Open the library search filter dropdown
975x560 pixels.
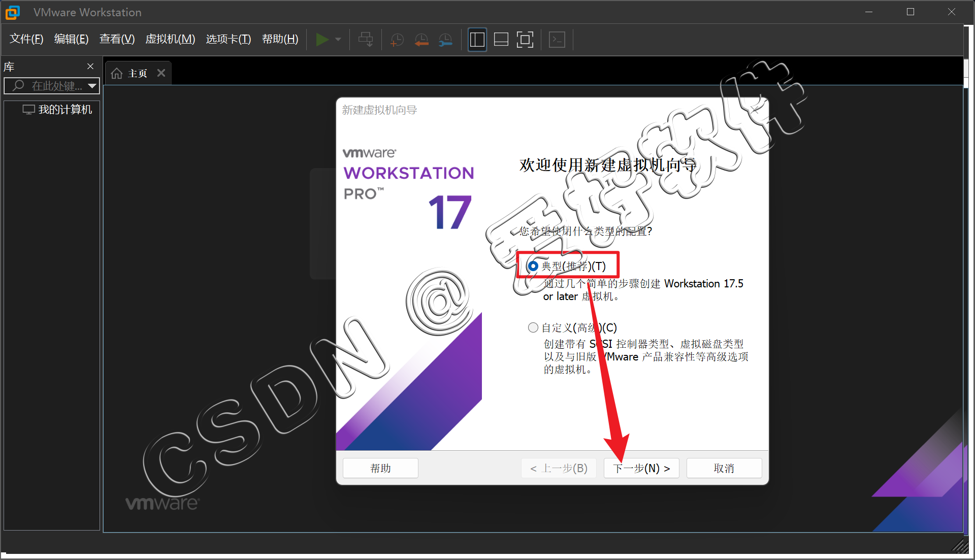click(92, 86)
